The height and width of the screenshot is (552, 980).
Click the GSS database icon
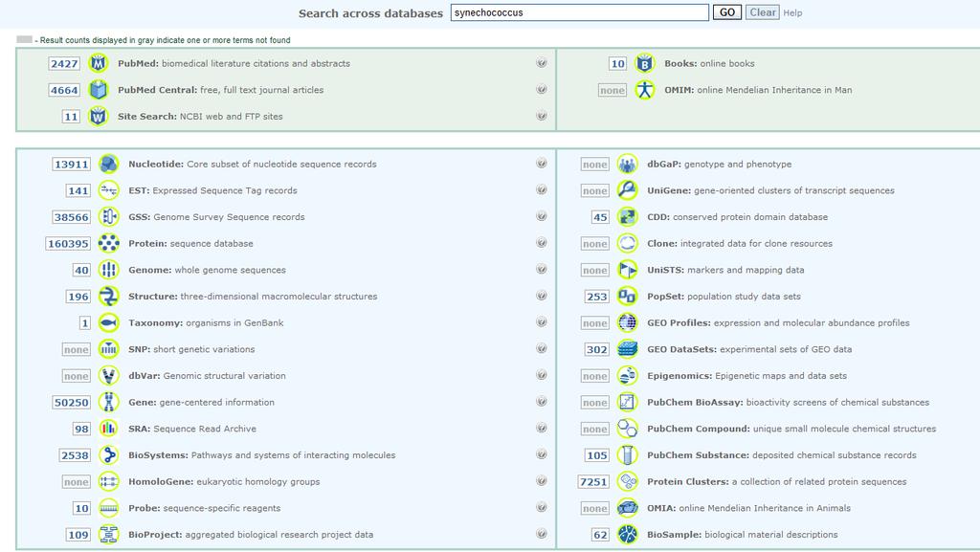109,216
